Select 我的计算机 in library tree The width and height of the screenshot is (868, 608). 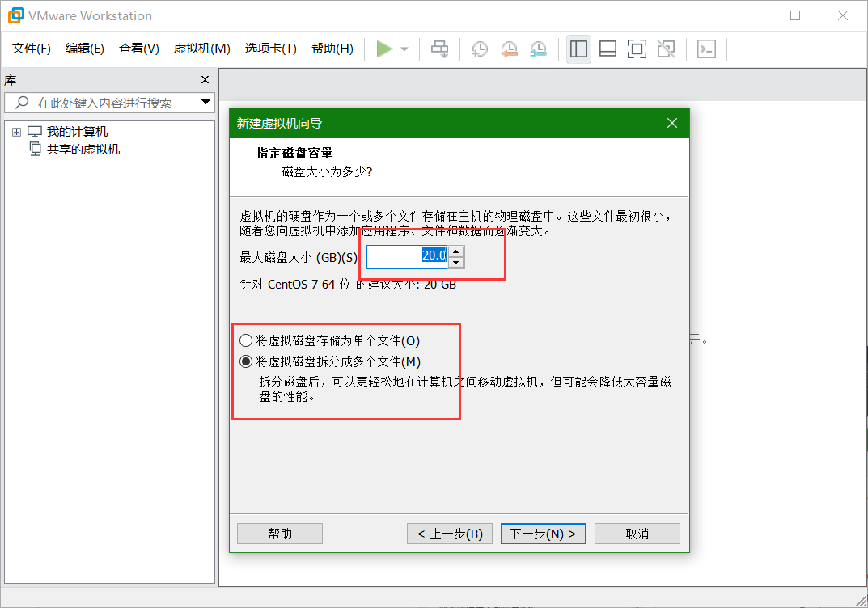(x=77, y=132)
